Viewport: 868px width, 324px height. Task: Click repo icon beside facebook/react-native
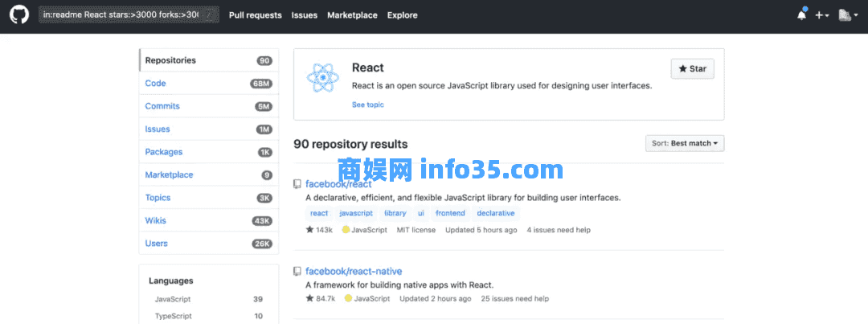coord(297,272)
